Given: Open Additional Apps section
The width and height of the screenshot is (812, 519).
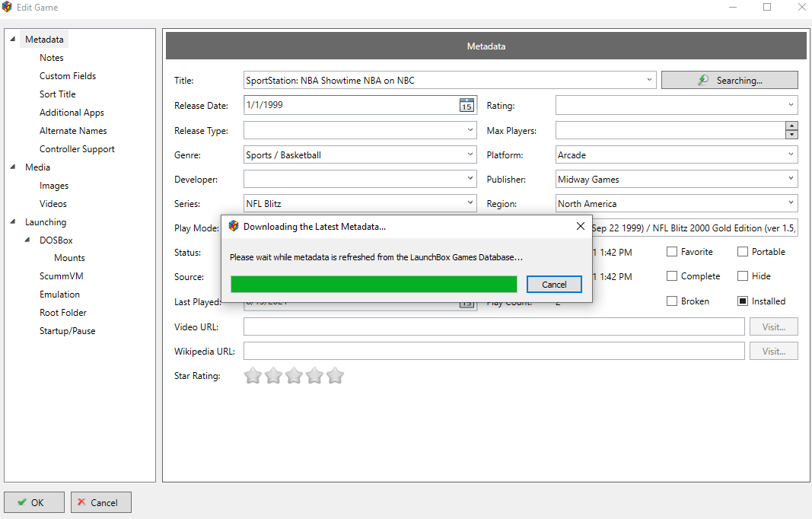Looking at the screenshot, I should pyautogui.click(x=72, y=113).
